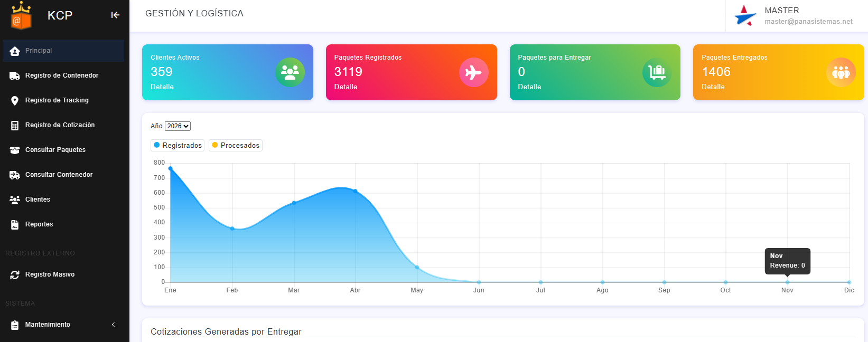This screenshot has height=342, width=868.
Task: Click the Nov data point on chart
Action: pos(787,282)
